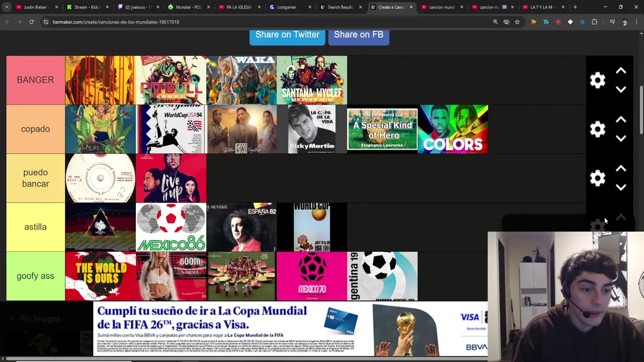Move BANGER tier up with arrow
This screenshot has height=362, width=644.
621,71
